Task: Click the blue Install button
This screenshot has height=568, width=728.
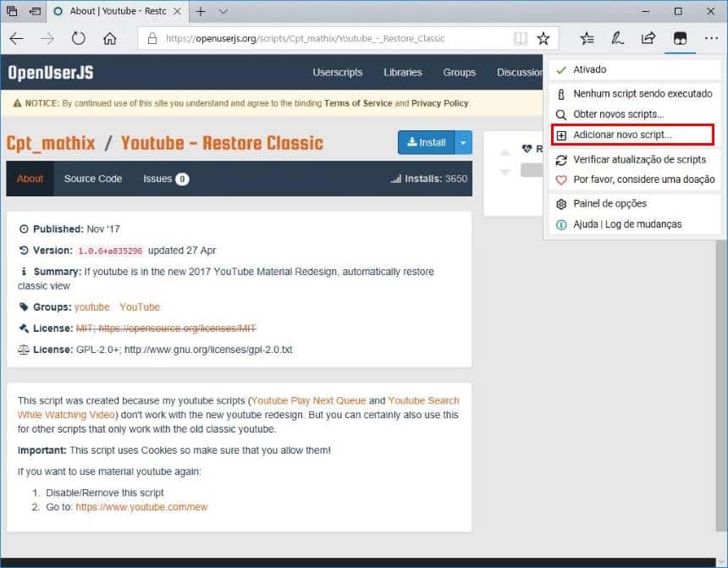Action: 426,142
